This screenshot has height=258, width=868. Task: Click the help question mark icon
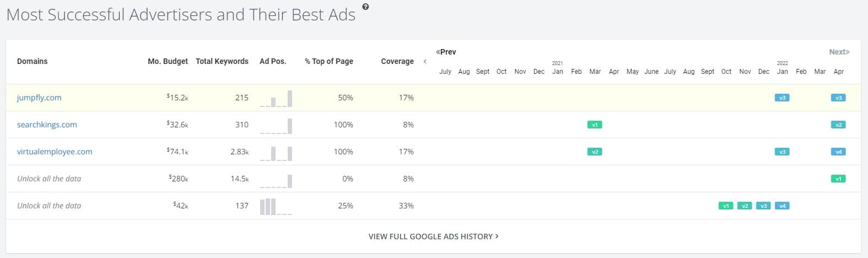365,7
